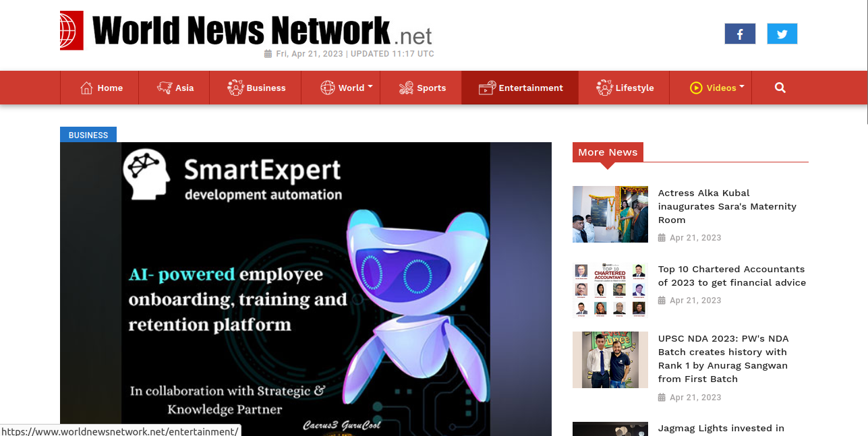Screen dimensions: 868x436
Task: Click the Asia map icon
Action: click(165, 88)
